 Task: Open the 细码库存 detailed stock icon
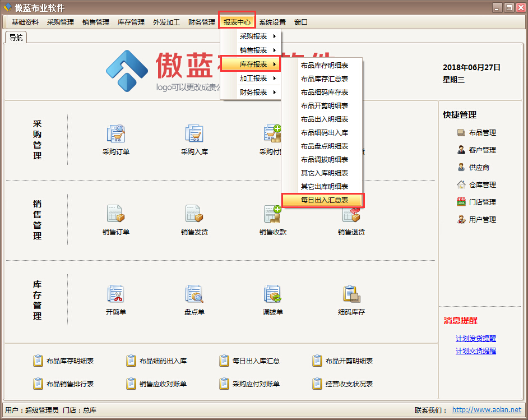351,295
